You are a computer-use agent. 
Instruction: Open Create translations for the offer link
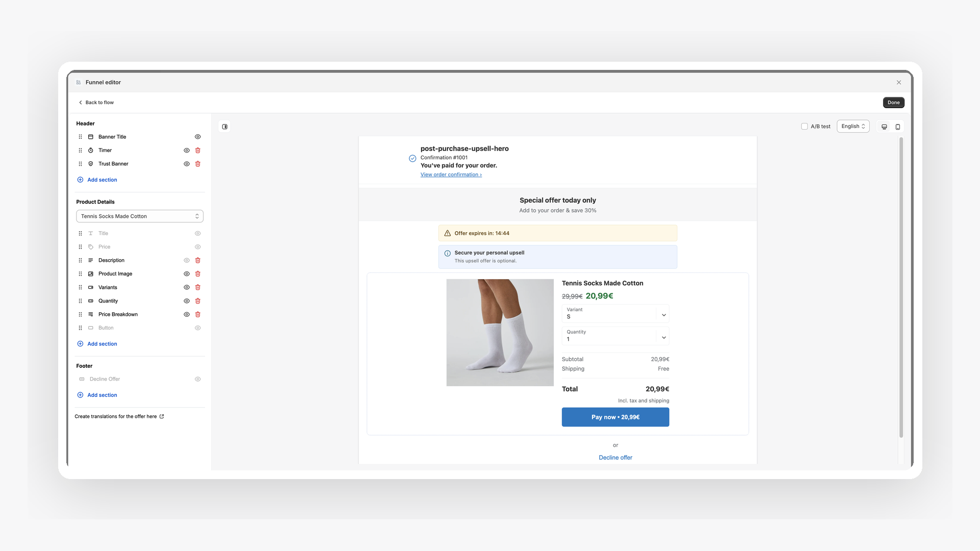(119, 416)
